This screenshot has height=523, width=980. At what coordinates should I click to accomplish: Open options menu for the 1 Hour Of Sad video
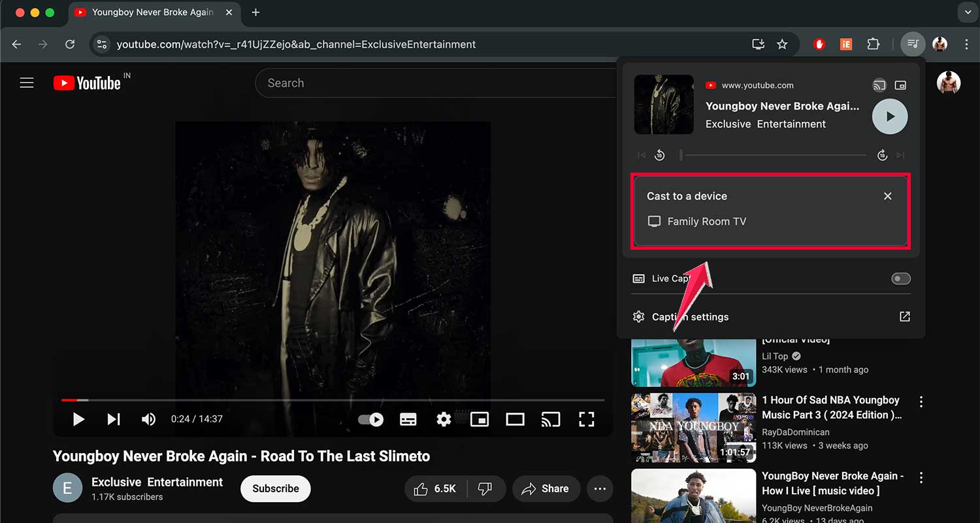921,401
